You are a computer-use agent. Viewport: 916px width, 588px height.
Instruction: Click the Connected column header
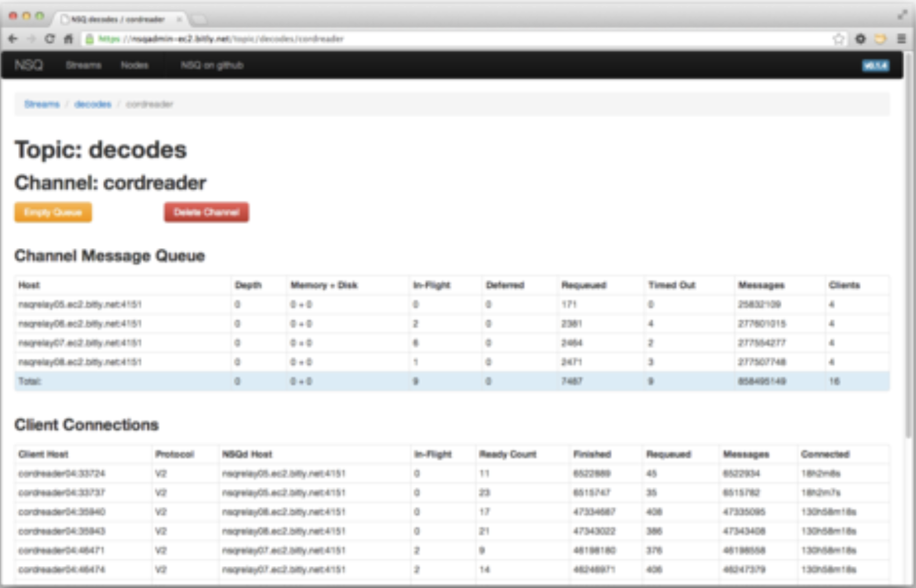tap(825, 454)
